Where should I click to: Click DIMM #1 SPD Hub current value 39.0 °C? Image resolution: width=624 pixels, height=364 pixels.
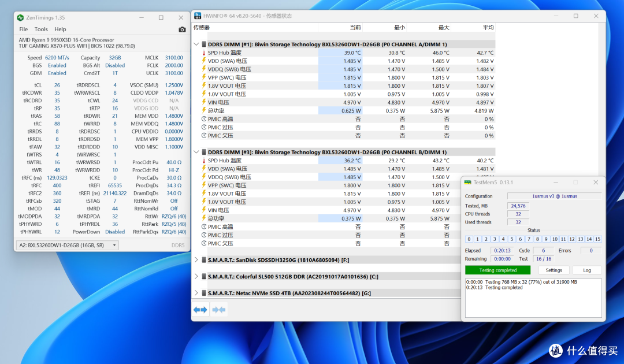coord(352,53)
